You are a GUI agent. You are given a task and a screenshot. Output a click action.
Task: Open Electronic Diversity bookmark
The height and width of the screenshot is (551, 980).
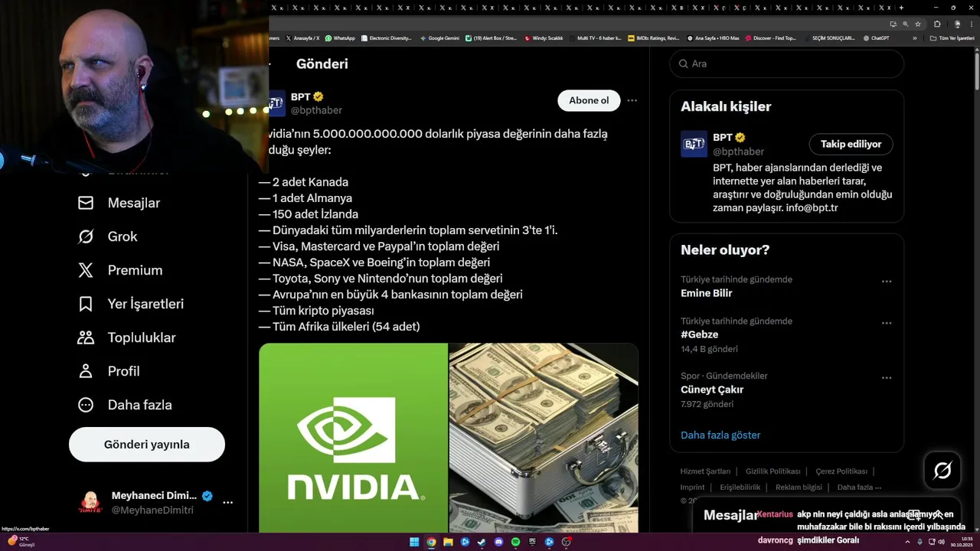coord(386,37)
